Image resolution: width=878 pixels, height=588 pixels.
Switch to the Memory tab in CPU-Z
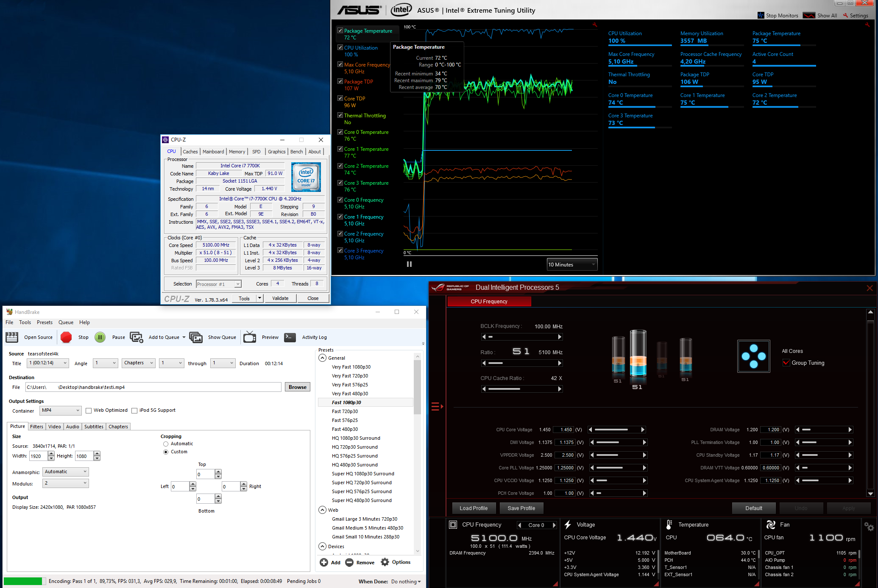(x=237, y=152)
